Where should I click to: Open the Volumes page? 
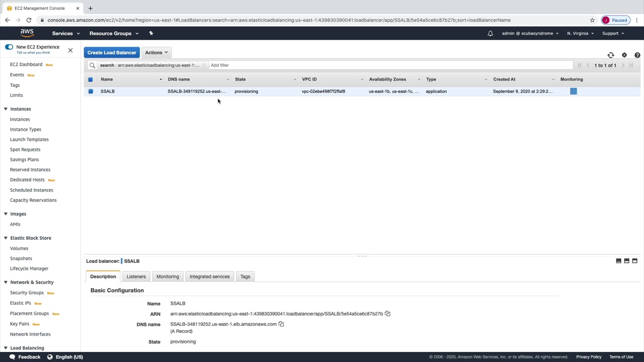pos(19,248)
